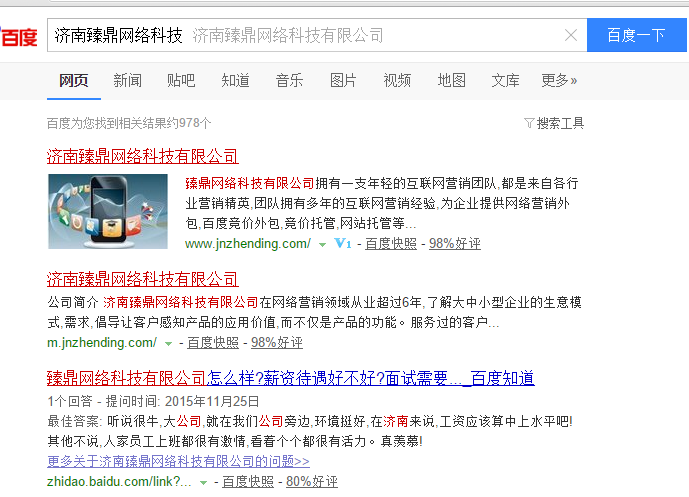Switch to the 图片 tab
This screenshot has width=689, height=497.
[x=343, y=80]
